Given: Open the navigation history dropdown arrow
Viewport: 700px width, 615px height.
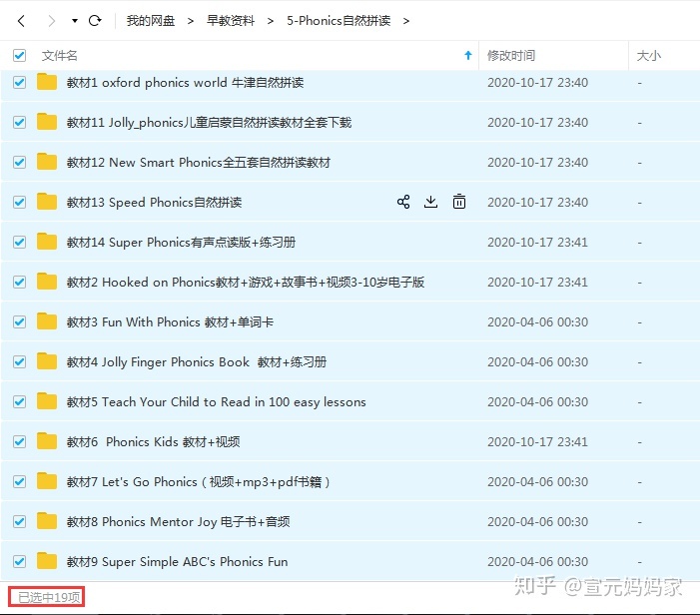Looking at the screenshot, I should coord(75,21).
